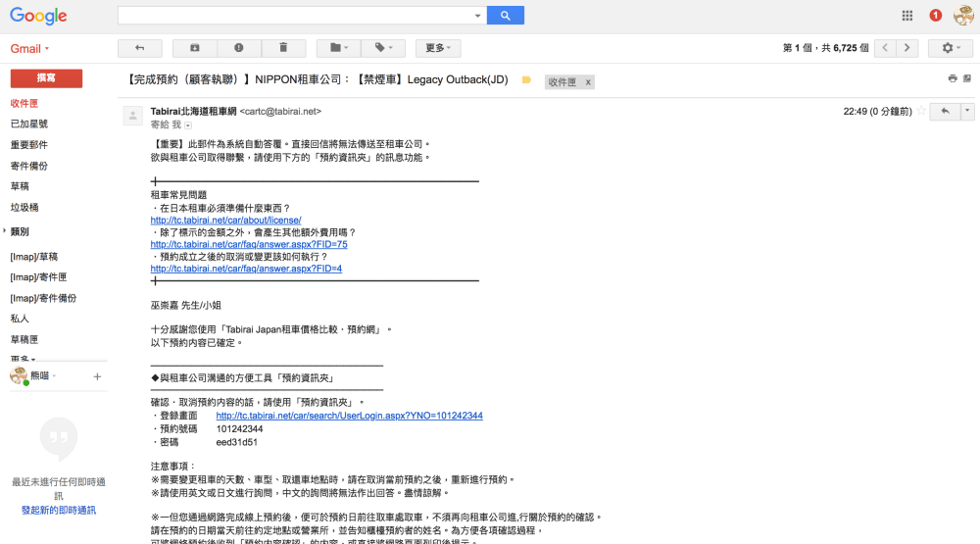
Task: Go to the older conversation arrow
Action: (x=906, y=48)
